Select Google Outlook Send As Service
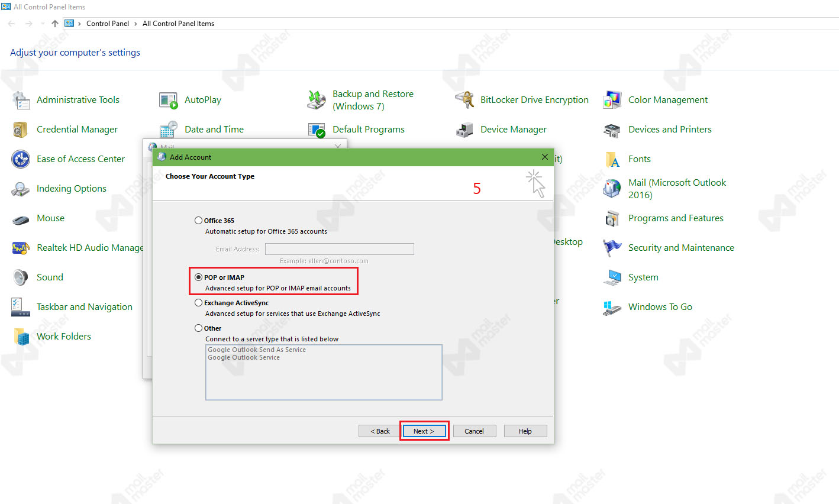 pyautogui.click(x=257, y=350)
